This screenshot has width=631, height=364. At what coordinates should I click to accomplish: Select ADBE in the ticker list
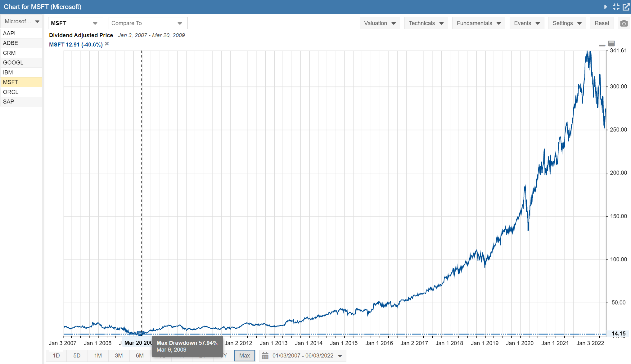coord(21,43)
